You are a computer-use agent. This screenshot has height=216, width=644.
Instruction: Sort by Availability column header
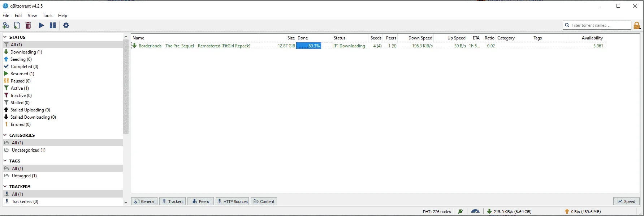click(x=586, y=38)
